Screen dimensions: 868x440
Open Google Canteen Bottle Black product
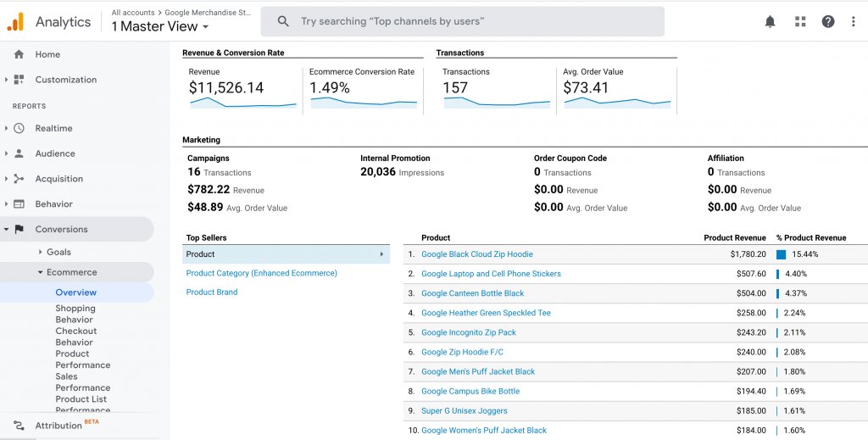coord(472,293)
